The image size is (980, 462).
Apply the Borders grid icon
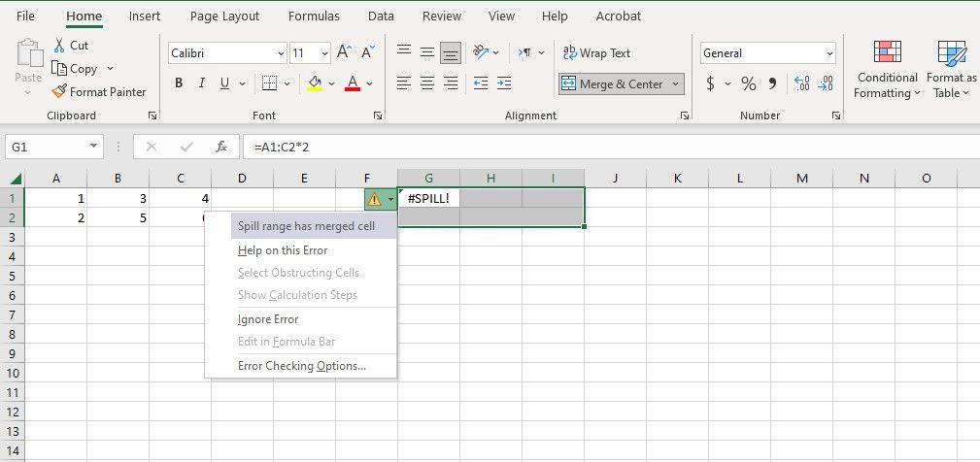click(269, 83)
